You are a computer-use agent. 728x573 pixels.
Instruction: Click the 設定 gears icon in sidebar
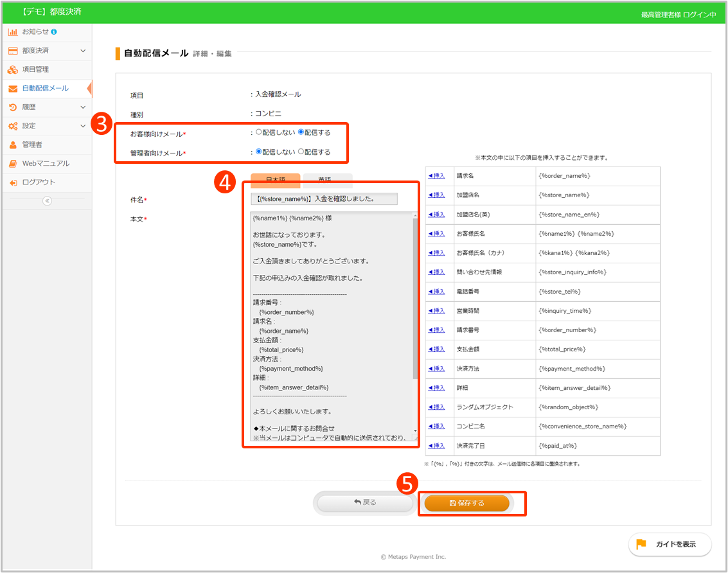click(x=13, y=126)
